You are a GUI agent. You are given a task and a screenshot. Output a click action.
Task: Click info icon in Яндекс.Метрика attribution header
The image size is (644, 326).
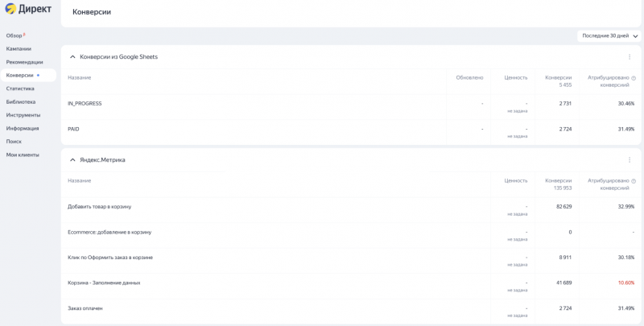pyautogui.click(x=634, y=181)
